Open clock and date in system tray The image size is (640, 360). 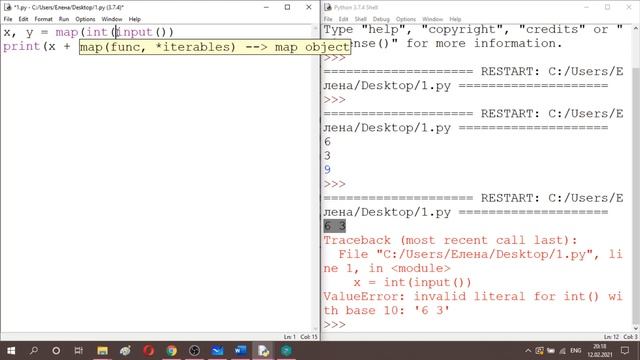600,351
